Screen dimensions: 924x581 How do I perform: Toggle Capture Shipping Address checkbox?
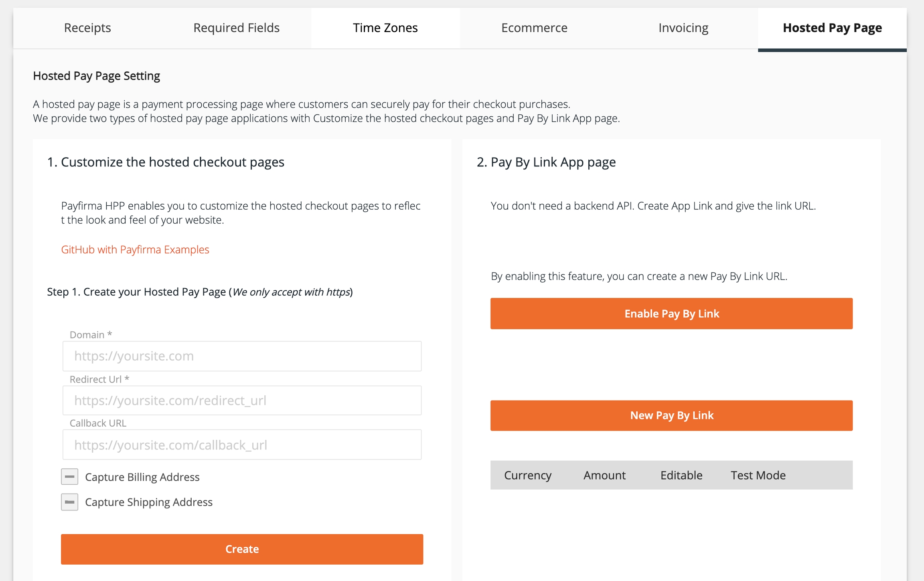coord(70,502)
